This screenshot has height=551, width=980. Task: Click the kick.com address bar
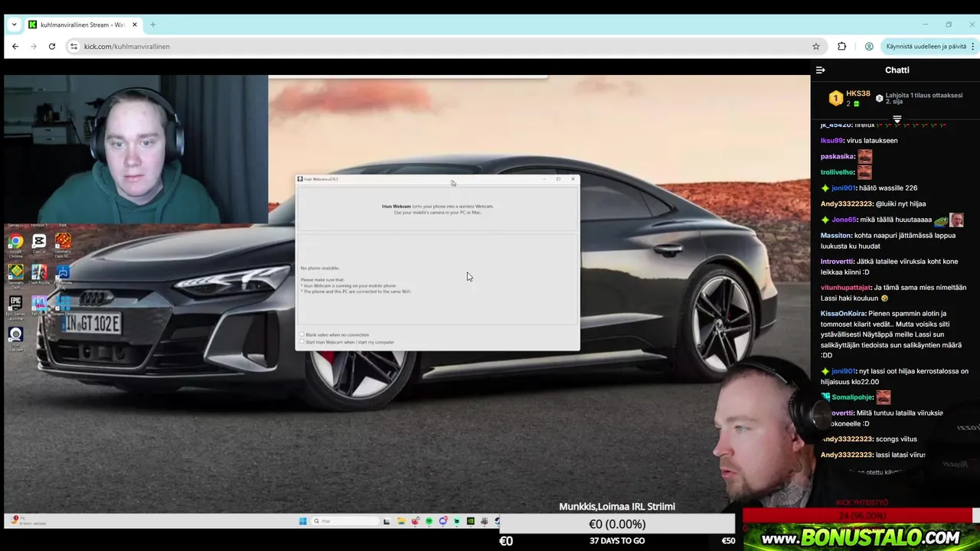[x=444, y=46]
